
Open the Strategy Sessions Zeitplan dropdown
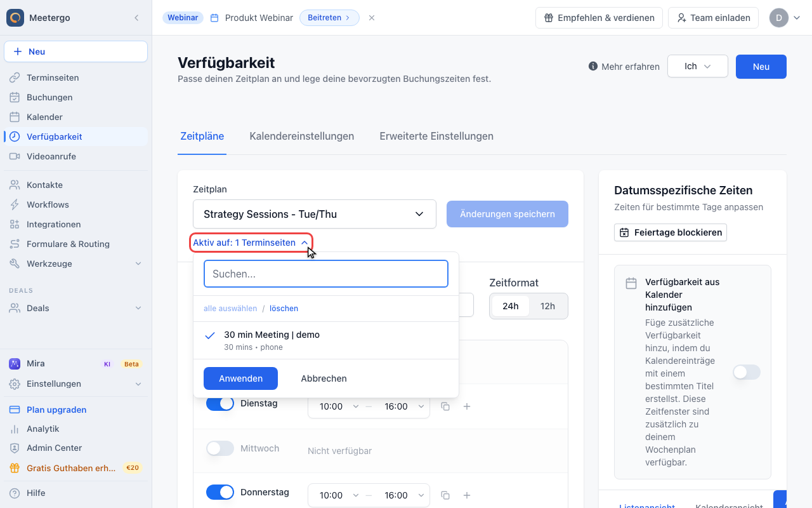(x=315, y=214)
